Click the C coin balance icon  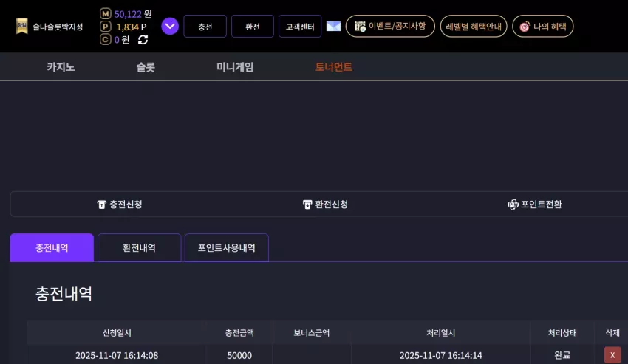[106, 39]
